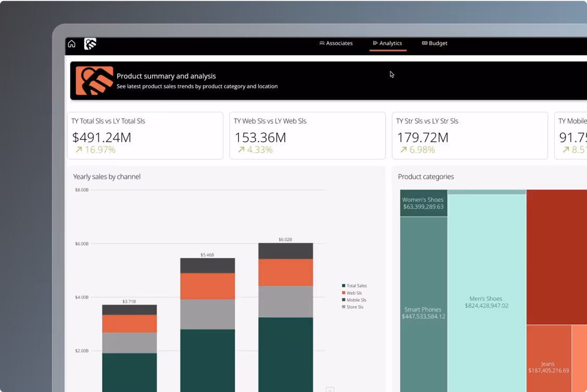Click the $3.71B bar total label

(129, 301)
